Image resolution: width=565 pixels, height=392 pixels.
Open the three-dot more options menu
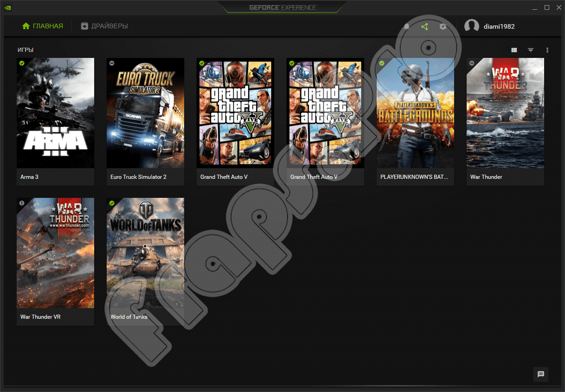tap(547, 50)
